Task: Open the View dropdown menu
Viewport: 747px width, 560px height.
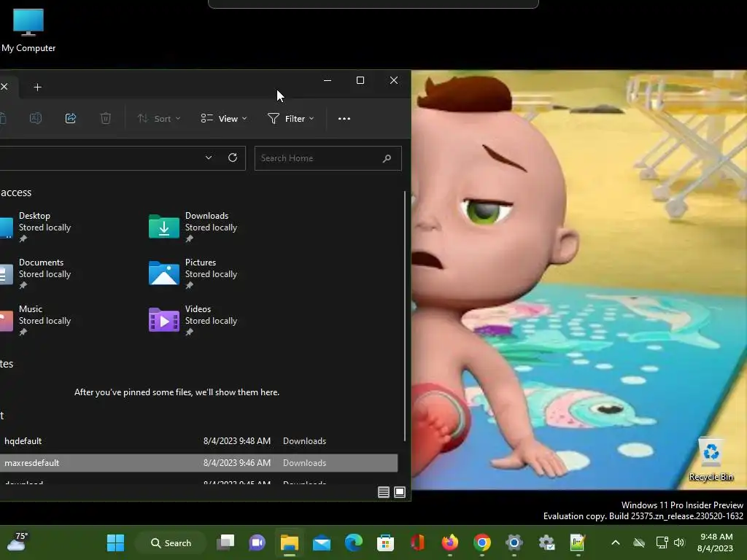Action: pyautogui.click(x=224, y=119)
